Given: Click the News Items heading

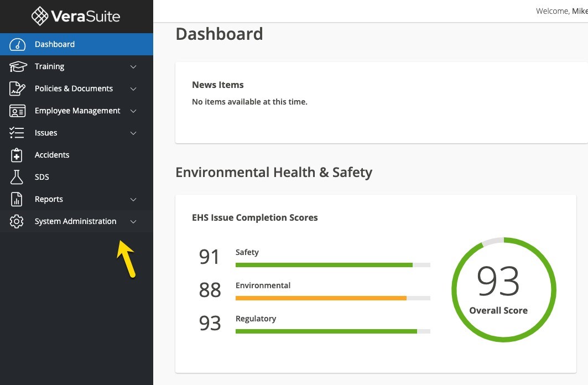Looking at the screenshot, I should [x=218, y=85].
